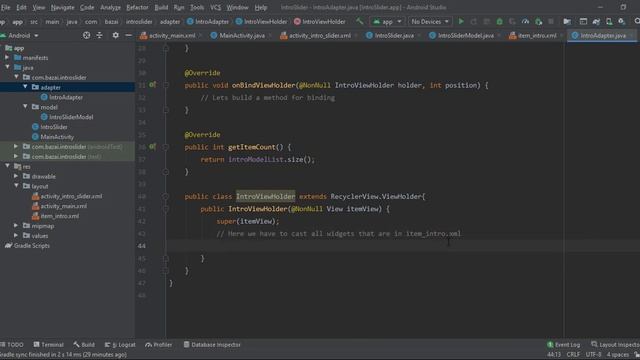Open the File menu
This screenshot has width=640, height=360.
click(x=5, y=7)
